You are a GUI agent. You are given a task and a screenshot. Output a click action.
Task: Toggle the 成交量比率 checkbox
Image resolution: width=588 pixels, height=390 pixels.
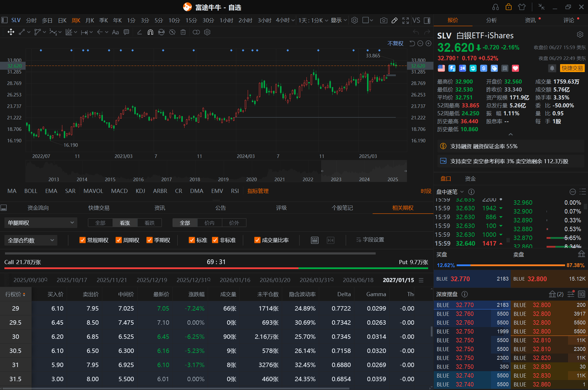(257, 240)
